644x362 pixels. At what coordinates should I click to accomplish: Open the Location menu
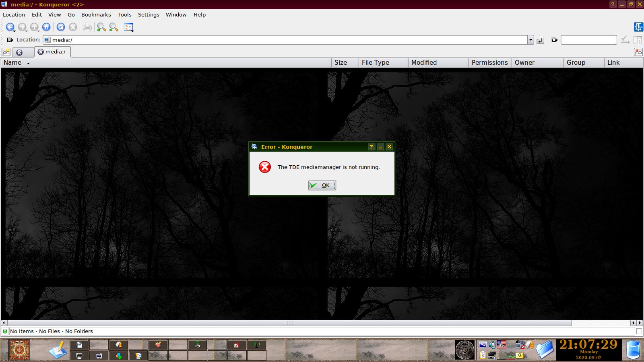[x=14, y=14]
